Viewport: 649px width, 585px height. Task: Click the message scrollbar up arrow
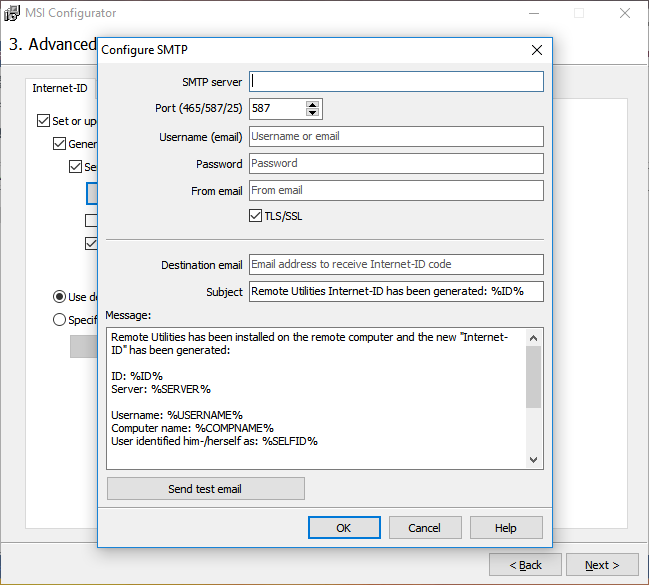(534, 338)
